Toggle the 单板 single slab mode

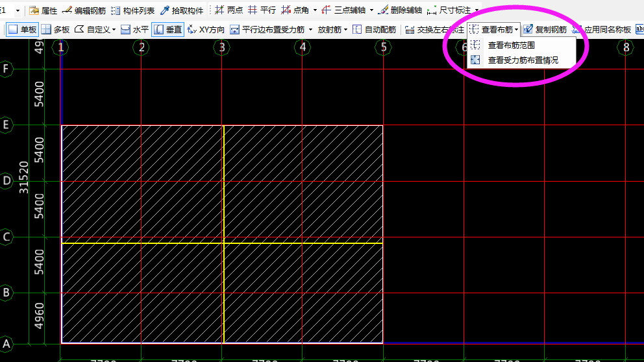(x=23, y=30)
